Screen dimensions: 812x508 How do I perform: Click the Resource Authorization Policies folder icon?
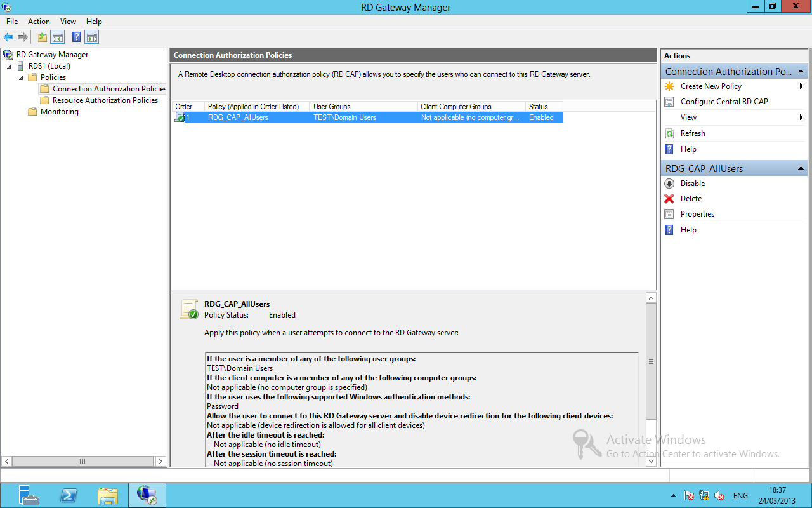[x=44, y=100]
